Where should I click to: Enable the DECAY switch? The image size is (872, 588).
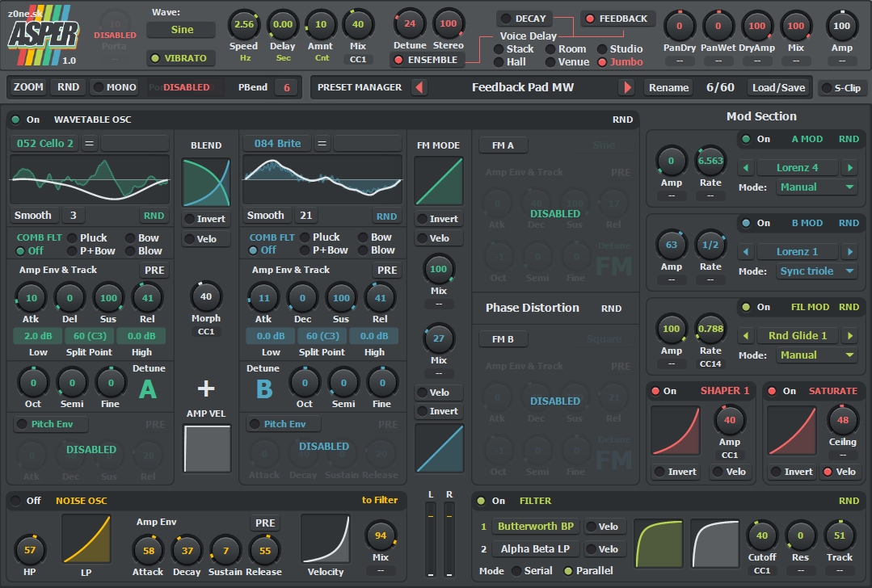(x=524, y=19)
